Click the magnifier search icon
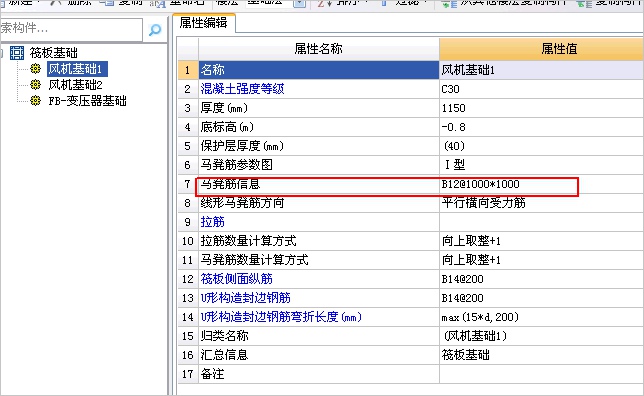Screen dimensions: 644x396 [155, 30]
